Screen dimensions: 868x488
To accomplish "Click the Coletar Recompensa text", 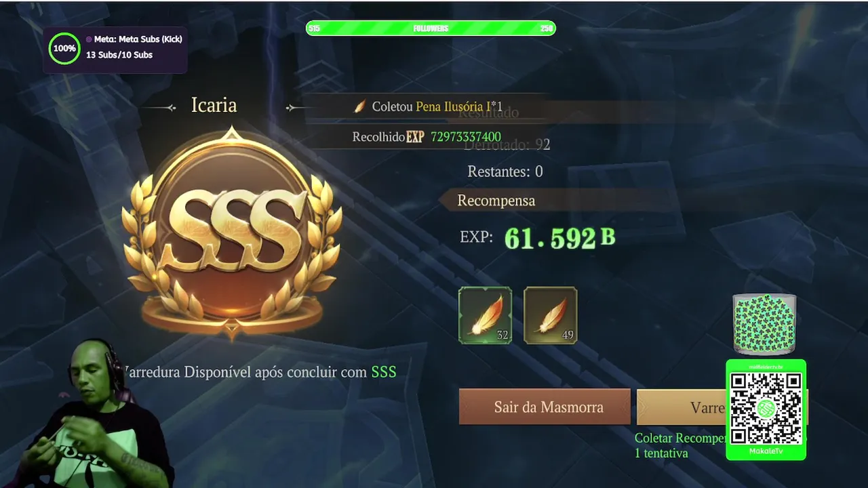I will tap(681, 439).
